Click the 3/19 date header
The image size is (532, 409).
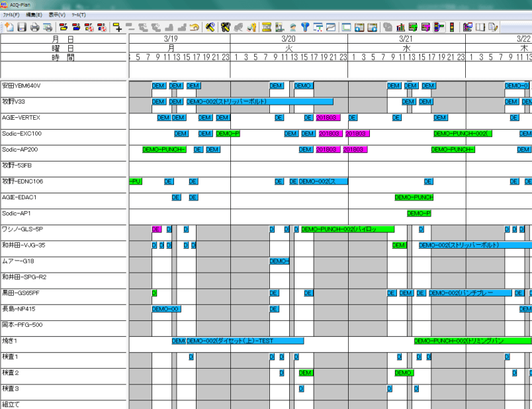[x=171, y=38]
